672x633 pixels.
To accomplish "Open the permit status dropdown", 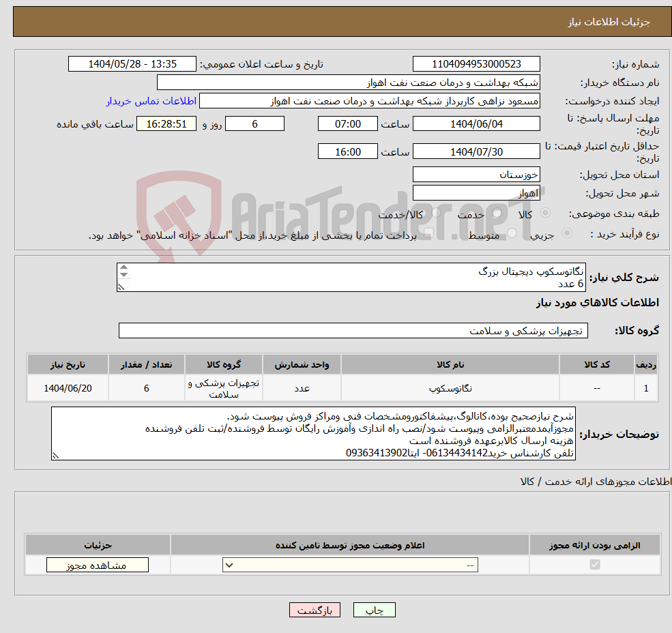I will pyautogui.click(x=350, y=565).
